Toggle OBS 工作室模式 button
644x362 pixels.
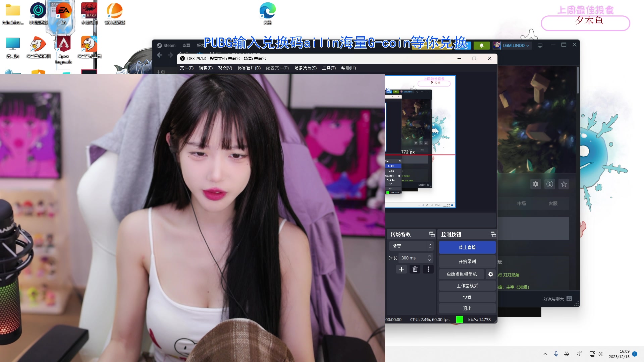point(467,286)
